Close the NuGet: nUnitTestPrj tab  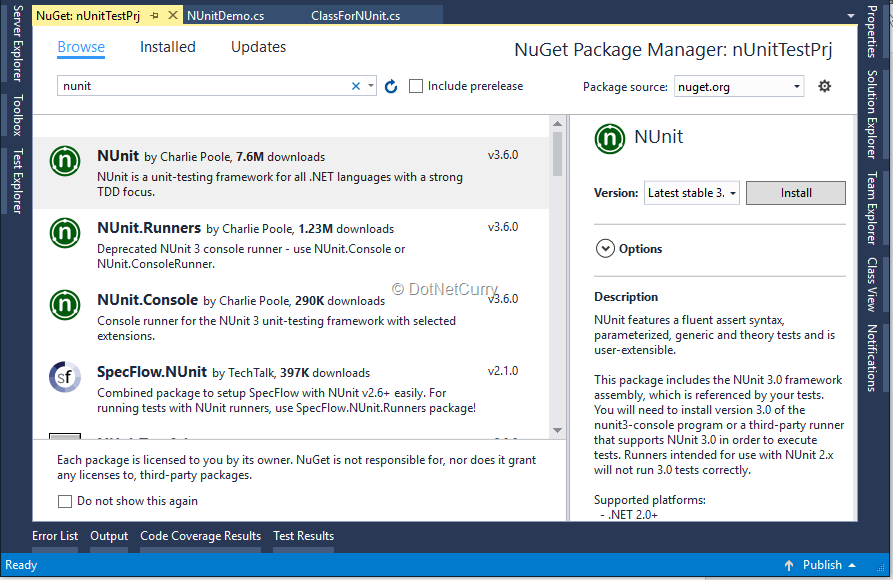pyautogui.click(x=173, y=15)
